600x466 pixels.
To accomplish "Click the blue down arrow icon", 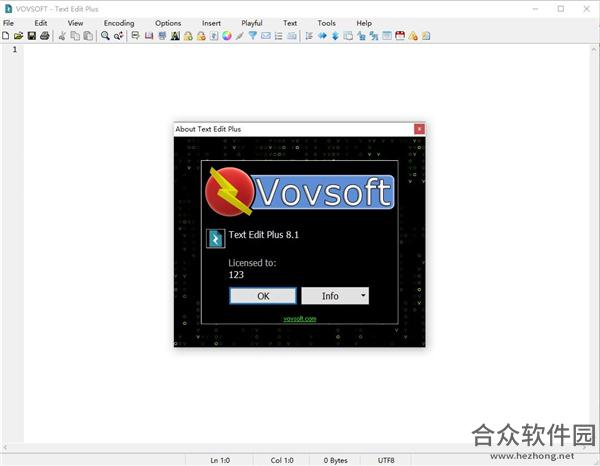I will pos(335,36).
